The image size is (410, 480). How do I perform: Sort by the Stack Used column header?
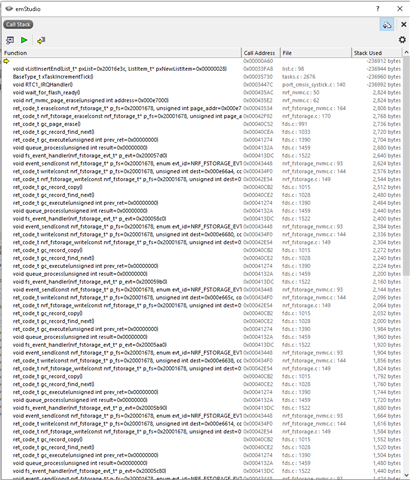[x=377, y=53]
